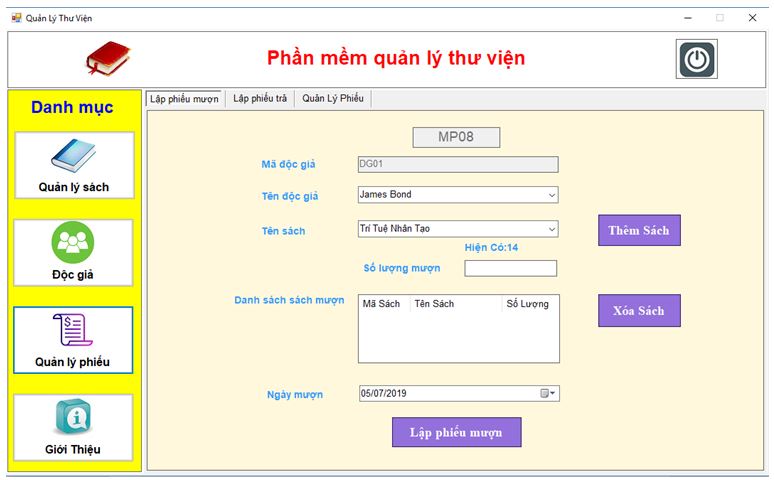Expand the Tên sách dropdown arrow
The height and width of the screenshot is (480, 774).
click(x=552, y=229)
